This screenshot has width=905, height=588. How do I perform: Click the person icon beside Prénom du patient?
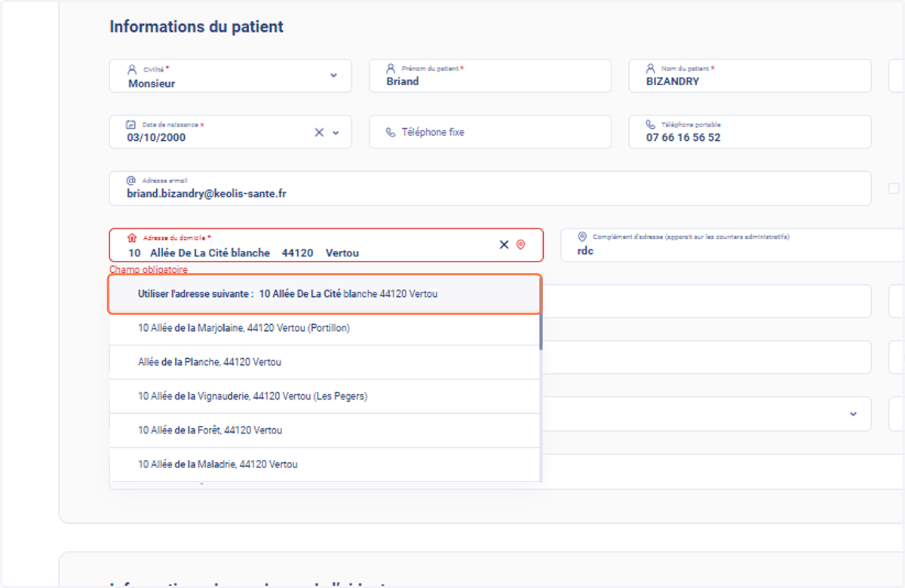point(391,68)
